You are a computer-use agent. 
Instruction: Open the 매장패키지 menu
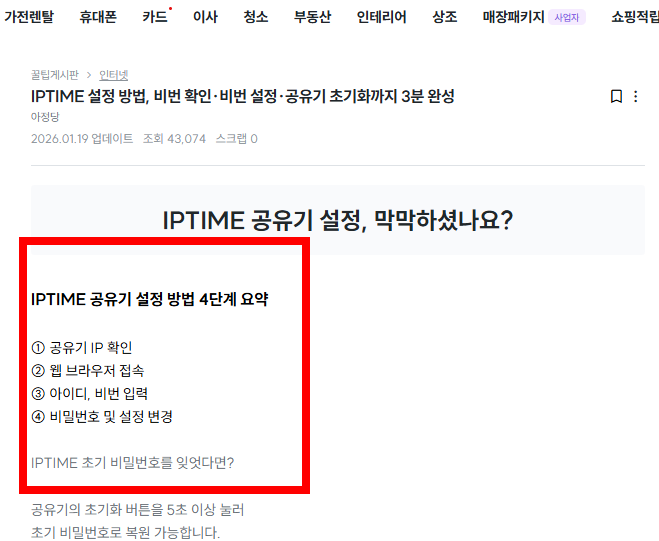[514, 16]
